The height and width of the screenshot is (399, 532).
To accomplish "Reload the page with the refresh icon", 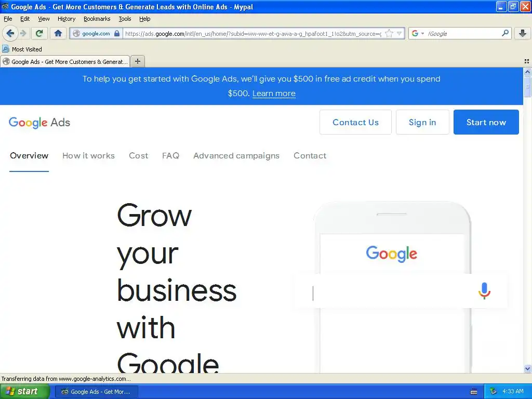I will point(39,33).
